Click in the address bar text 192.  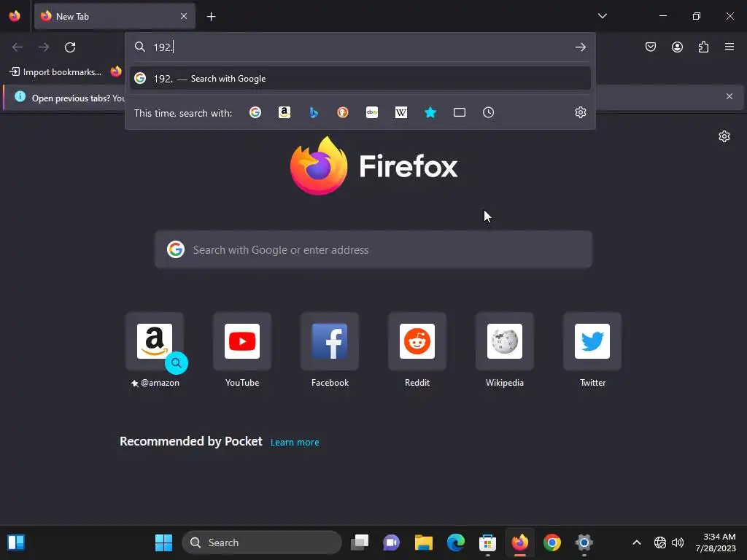pos(163,47)
